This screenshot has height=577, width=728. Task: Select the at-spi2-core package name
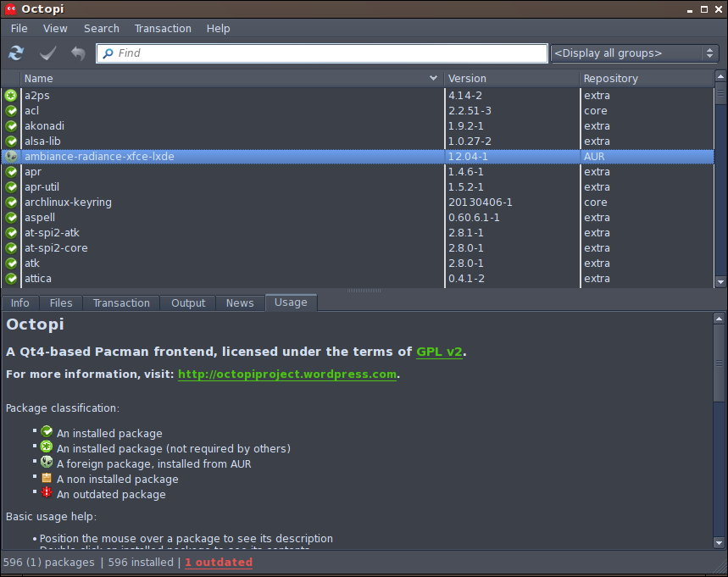click(x=56, y=248)
